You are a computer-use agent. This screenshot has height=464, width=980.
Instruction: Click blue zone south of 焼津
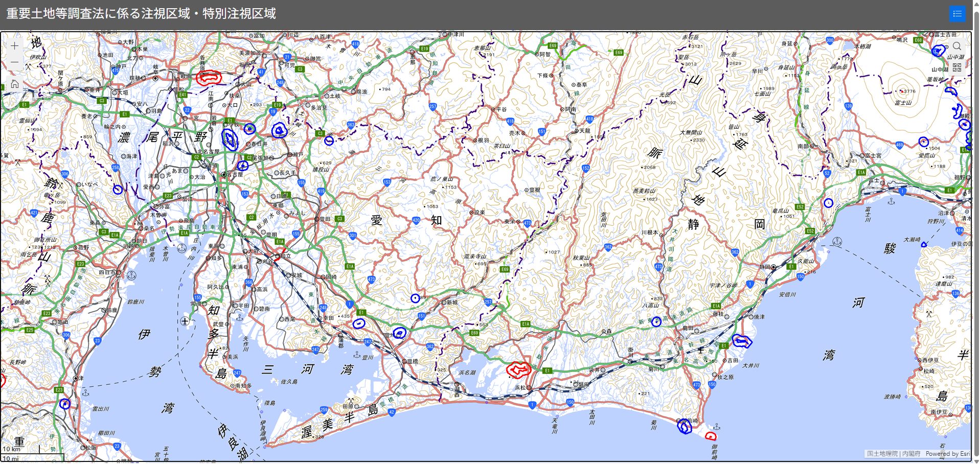(741, 341)
